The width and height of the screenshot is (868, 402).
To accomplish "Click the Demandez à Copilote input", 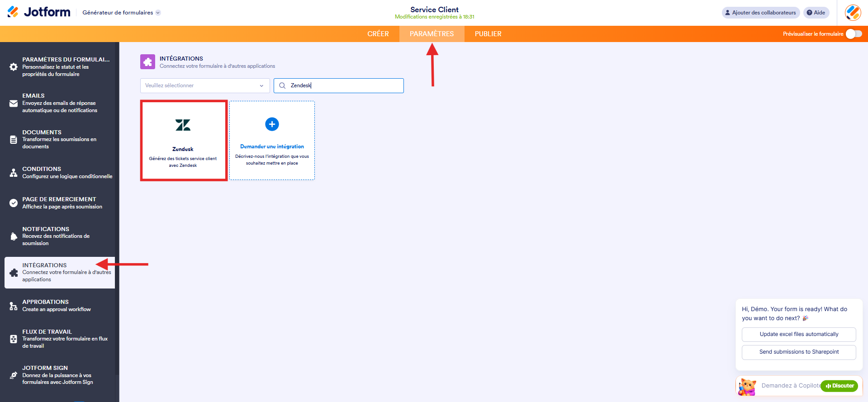I will tap(791, 386).
